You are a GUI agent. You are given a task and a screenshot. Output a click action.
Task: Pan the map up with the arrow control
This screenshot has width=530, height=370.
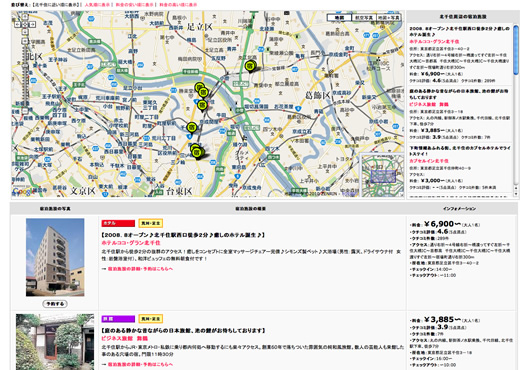(x=25, y=17)
